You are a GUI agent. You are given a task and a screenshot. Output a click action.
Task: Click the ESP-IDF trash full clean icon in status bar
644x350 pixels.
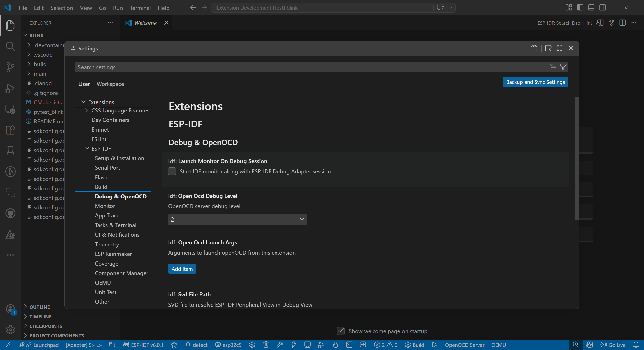[x=266, y=345]
